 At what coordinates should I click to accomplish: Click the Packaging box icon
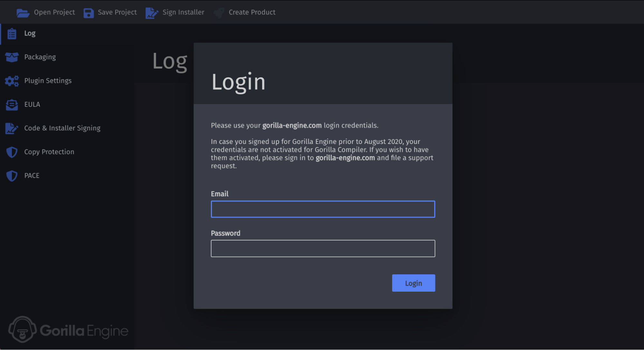12,57
